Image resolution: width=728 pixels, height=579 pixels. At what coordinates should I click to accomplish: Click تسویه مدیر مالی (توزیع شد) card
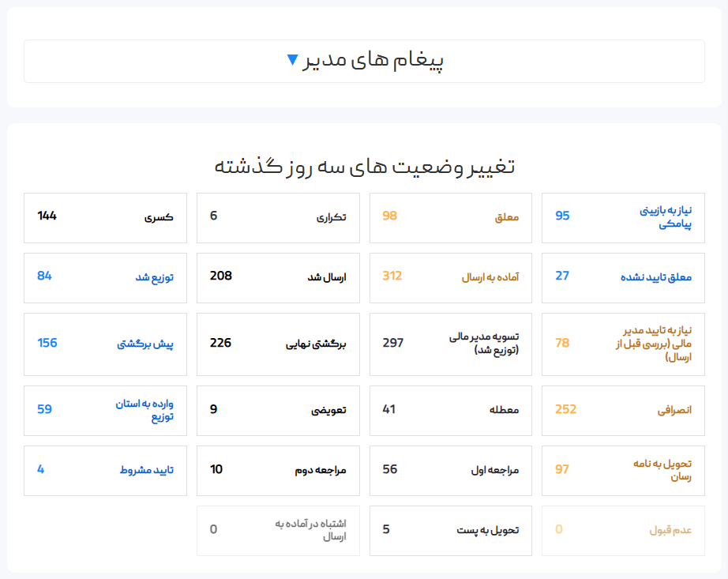pyautogui.click(x=451, y=344)
